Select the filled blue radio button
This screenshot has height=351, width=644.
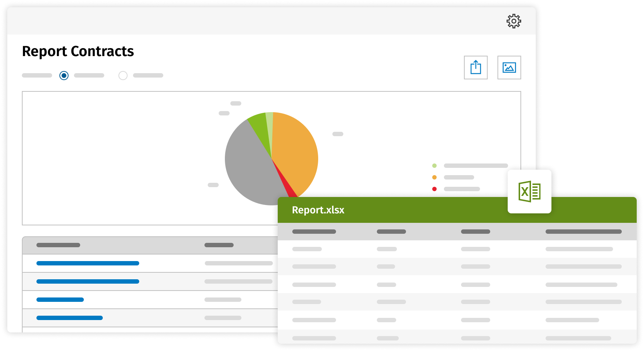click(64, 75)
